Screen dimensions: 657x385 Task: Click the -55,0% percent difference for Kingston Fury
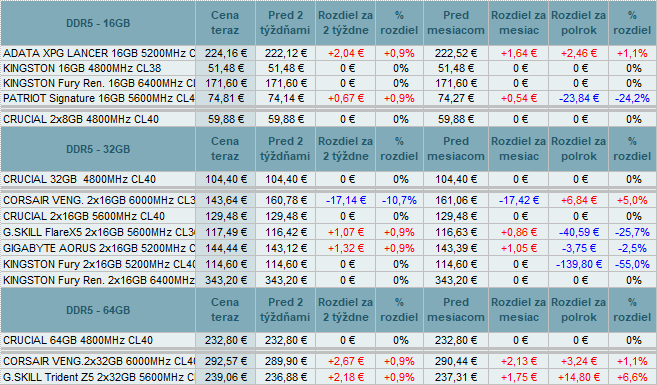point(632,264)
